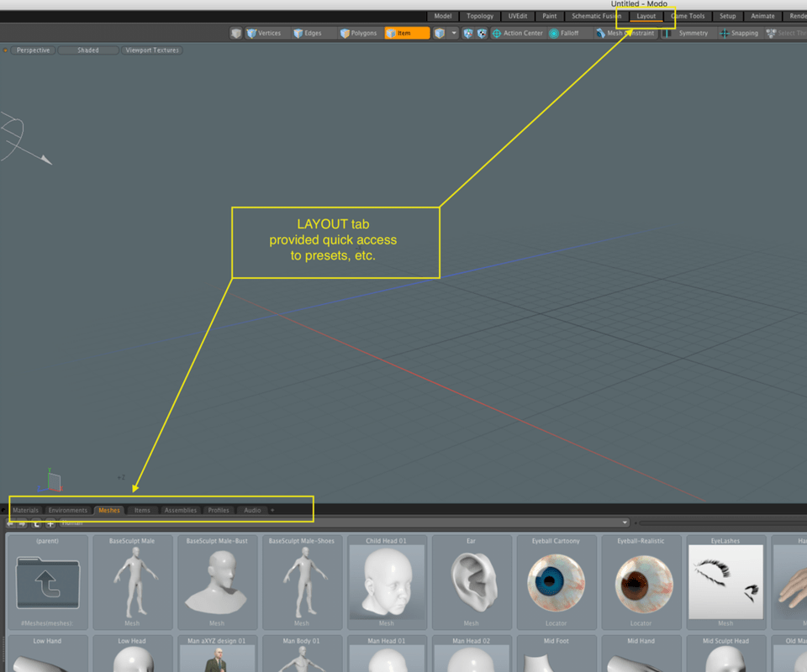Select the BaseSculpt Male mesh preset
807x672 pixels.
pos(132,582)
